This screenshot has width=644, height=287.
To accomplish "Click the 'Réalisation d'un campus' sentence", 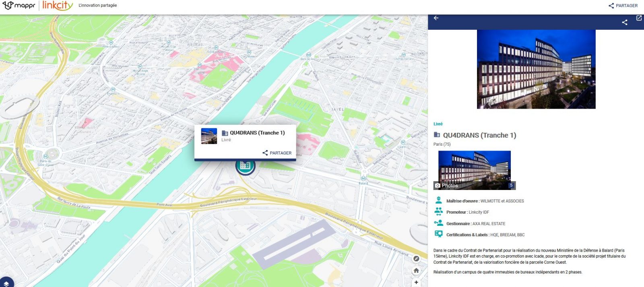I will (508, 272).
